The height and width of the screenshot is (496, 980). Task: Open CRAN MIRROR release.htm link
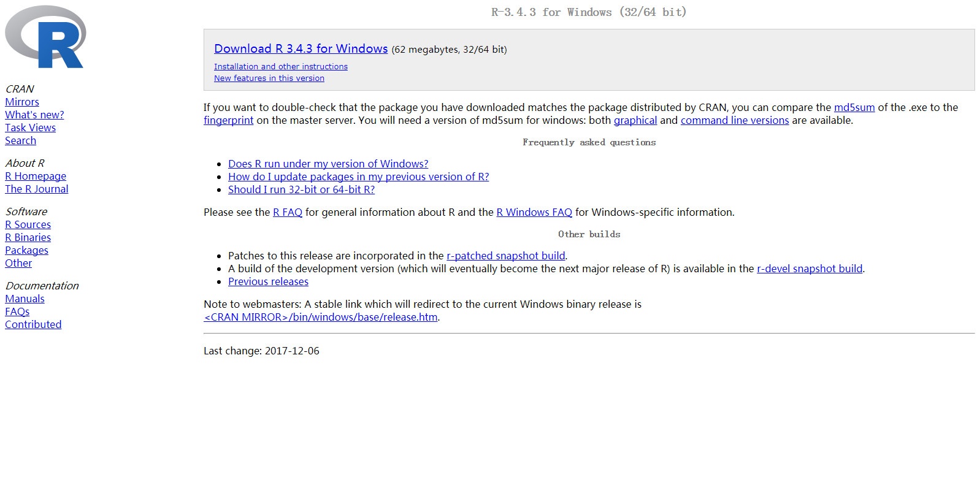pyautogui.click(x=321, y=317)
